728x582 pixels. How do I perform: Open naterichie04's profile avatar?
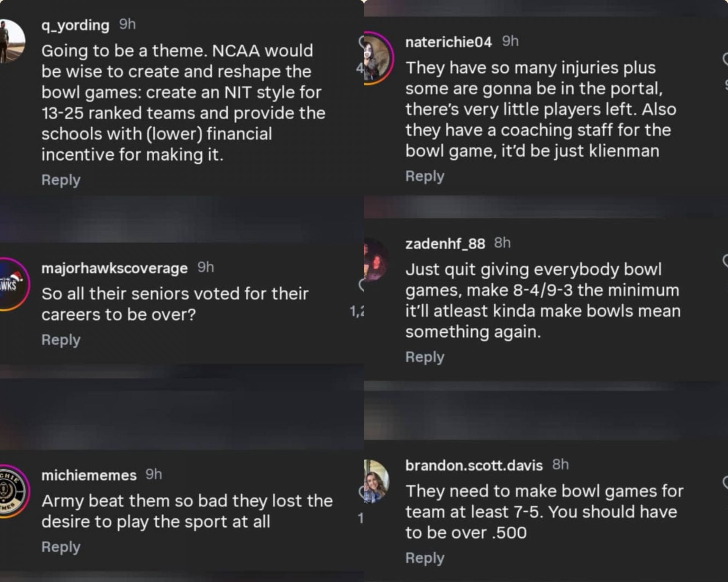coord(377,53)
